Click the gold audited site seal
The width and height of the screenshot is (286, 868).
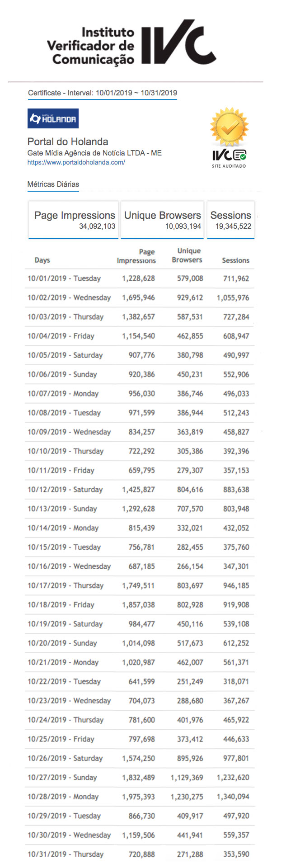click(x=230, y=128)
